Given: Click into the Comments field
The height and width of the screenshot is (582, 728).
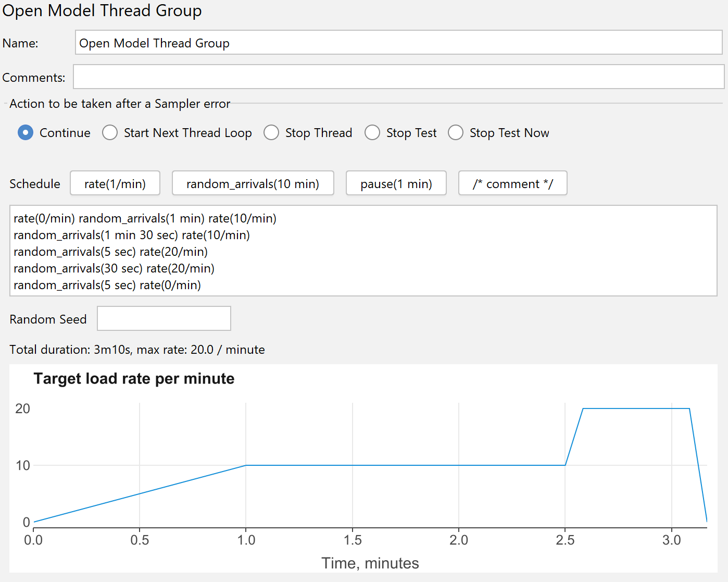Looking at the screenshot, I should coord(398,77).
